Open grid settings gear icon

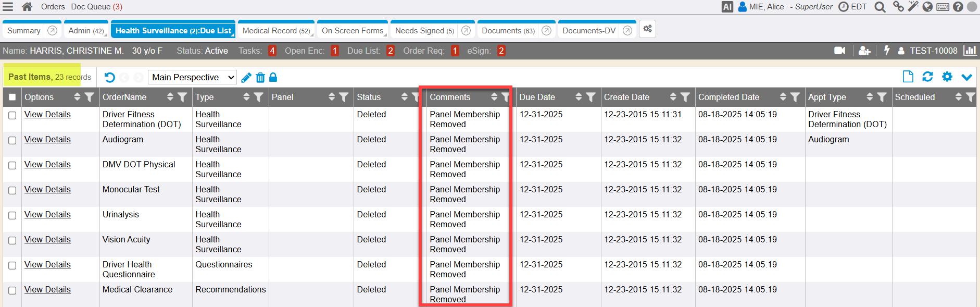[947, 77]
